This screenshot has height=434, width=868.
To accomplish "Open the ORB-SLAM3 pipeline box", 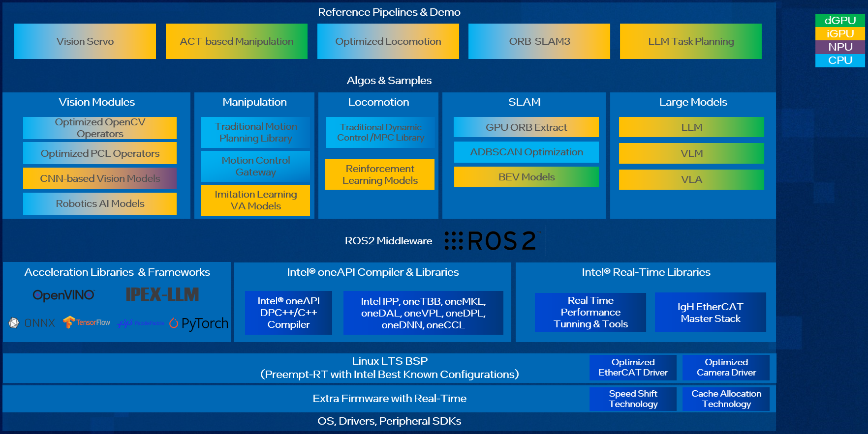I will pyautogui.click(x=539, y=41).
